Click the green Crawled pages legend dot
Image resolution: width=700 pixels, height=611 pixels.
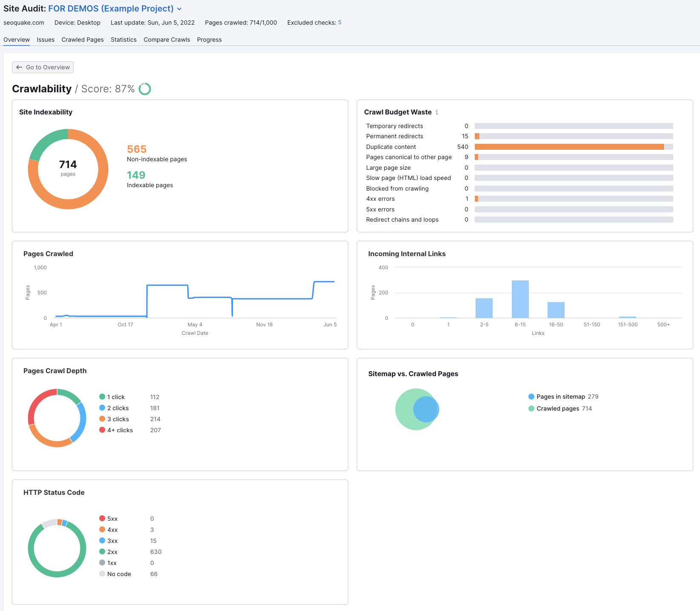pos(531,408)
